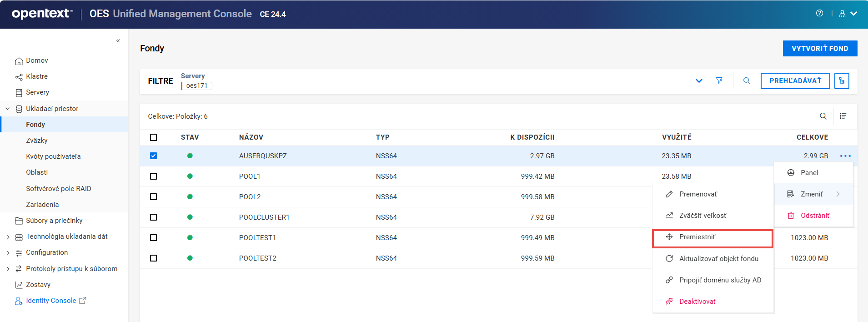Click the search icon in filter bar
The image size is (868, 322).
click(x=747, y=80)
